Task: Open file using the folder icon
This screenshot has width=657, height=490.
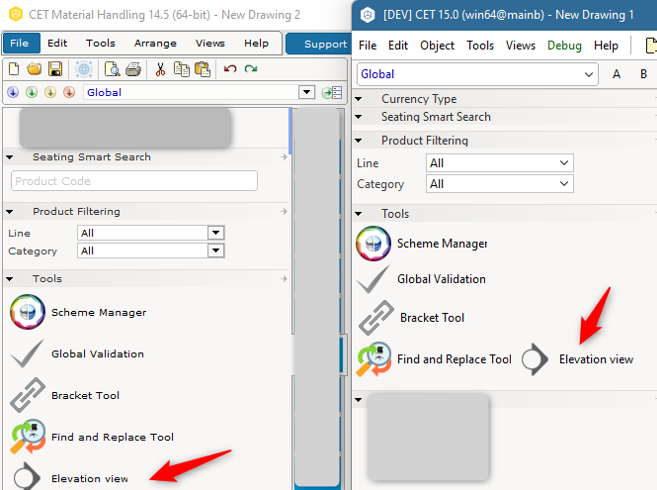Action: tap(34, 69)
